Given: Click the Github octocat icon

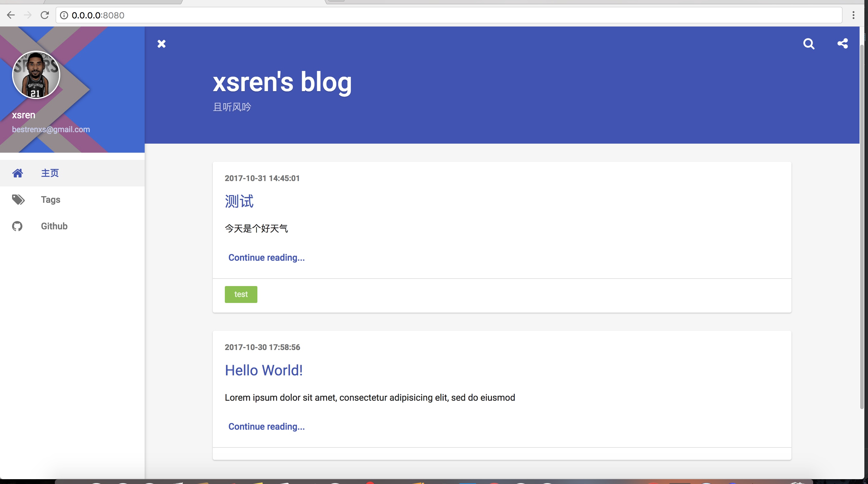Looking at the screenshot, I should 17,226.
